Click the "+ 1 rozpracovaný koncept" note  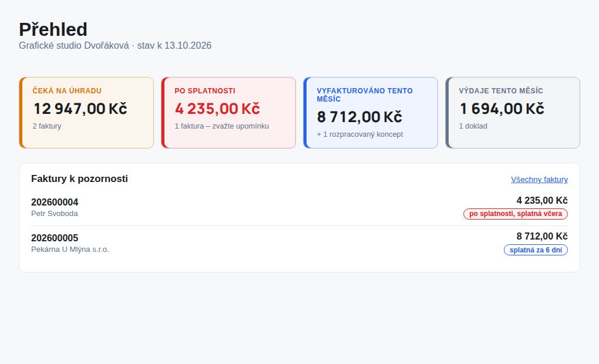click(360, 134)
